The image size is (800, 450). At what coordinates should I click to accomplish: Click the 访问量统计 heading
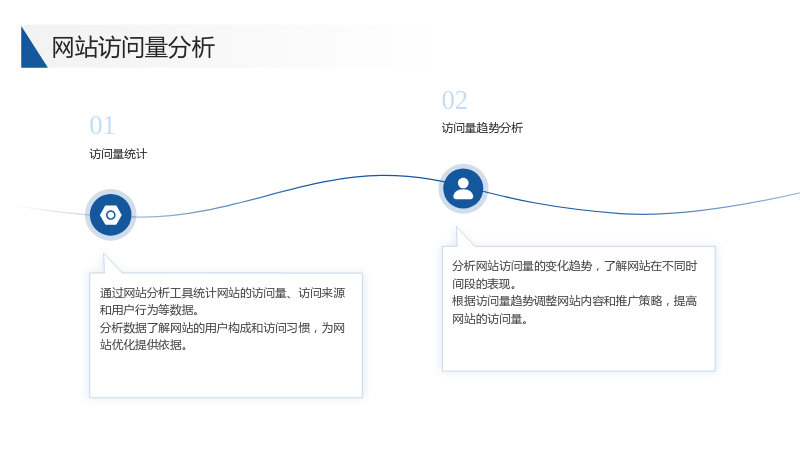coord(118,154)
